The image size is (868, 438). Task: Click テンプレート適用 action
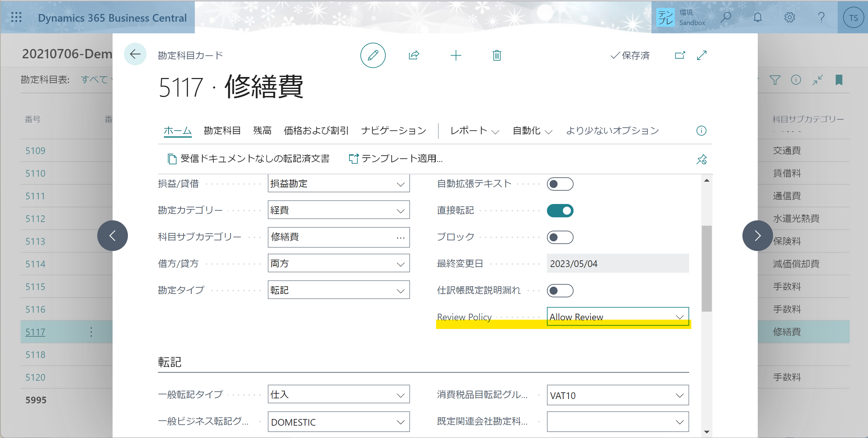click(396, 158)
